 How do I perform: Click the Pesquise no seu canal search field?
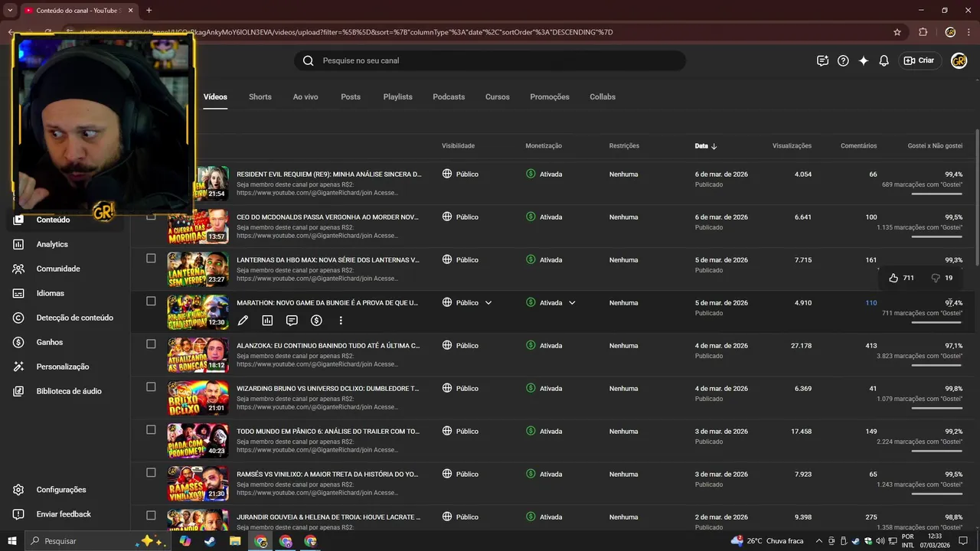point(490,60)
